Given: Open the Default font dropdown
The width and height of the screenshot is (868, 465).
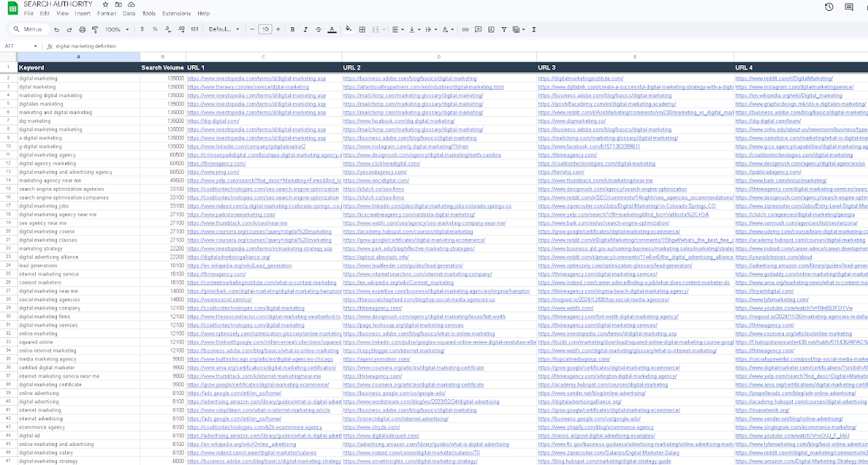Looking at the screenshot, I should [224, 29].
